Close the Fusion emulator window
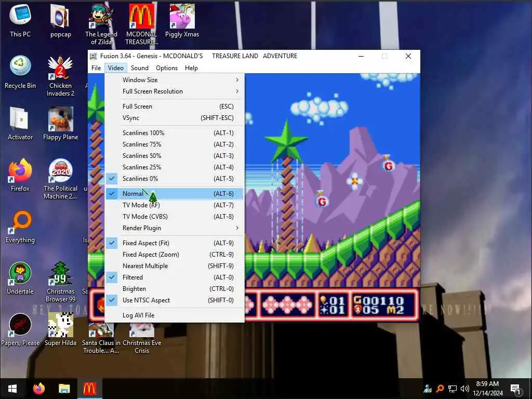Image resolution: width=532 pixels, height=399 pixels. coord(408,56)
